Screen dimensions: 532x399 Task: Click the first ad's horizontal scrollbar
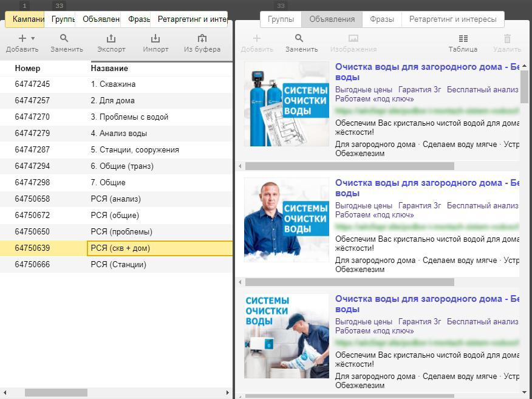pyautogui.click(x=349, y=166)
